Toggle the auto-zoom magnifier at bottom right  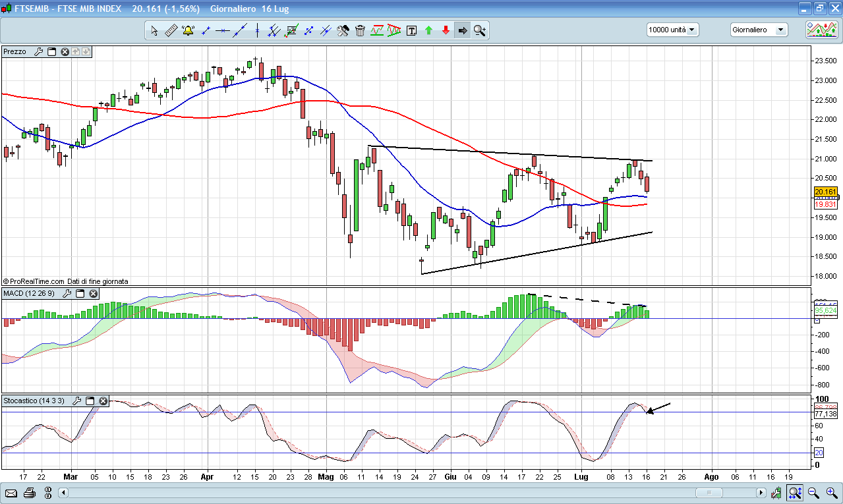pyautogui.click(x=795, y=493)
